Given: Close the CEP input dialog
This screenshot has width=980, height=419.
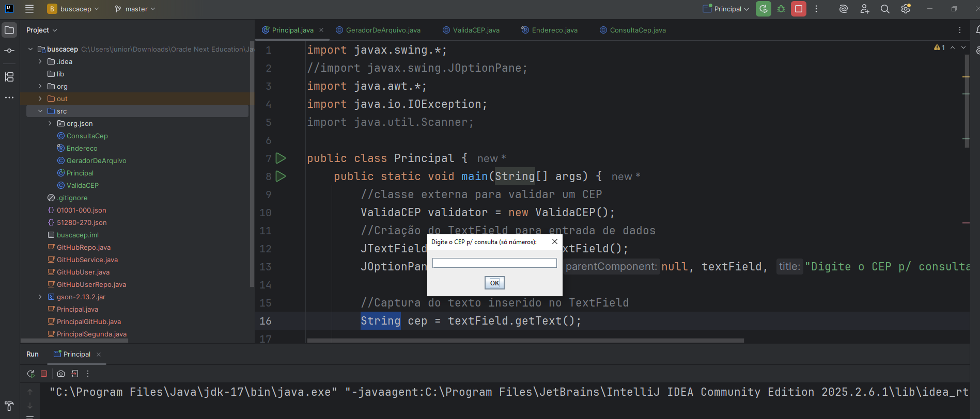Looking at the screenshot, I should coord(555,241).
